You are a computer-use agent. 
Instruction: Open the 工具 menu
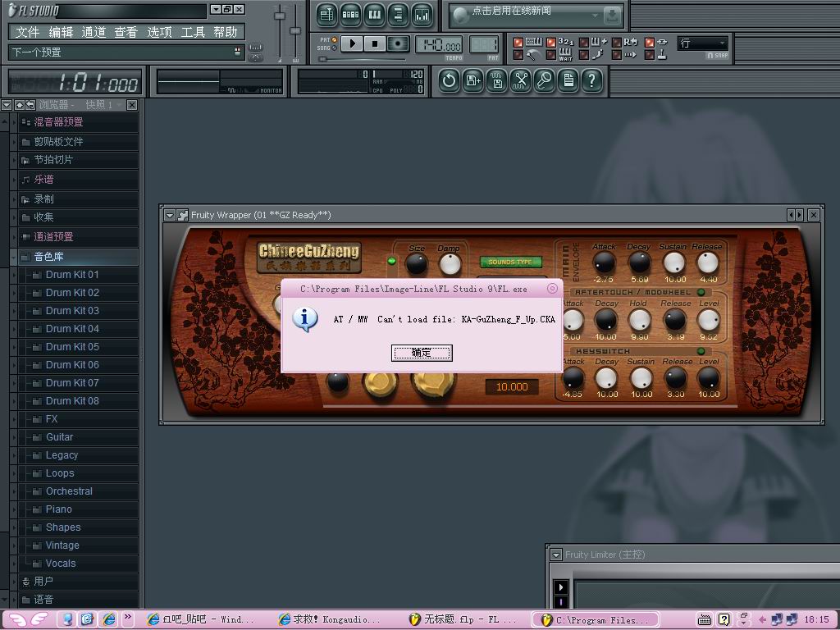pyautogui.click(x=192, y=32)
